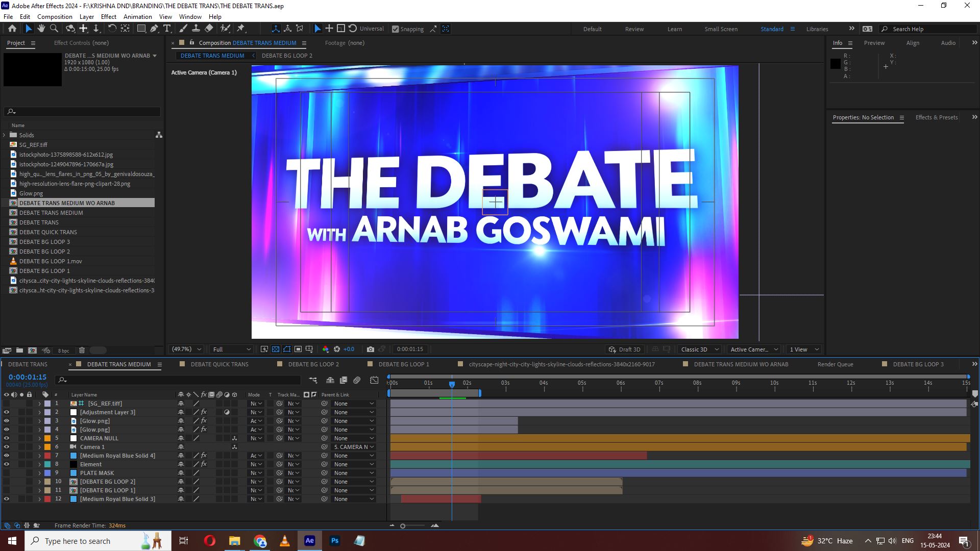Select the Brush tool
Screen dimensions: 980x551
[x=183, y=29]
